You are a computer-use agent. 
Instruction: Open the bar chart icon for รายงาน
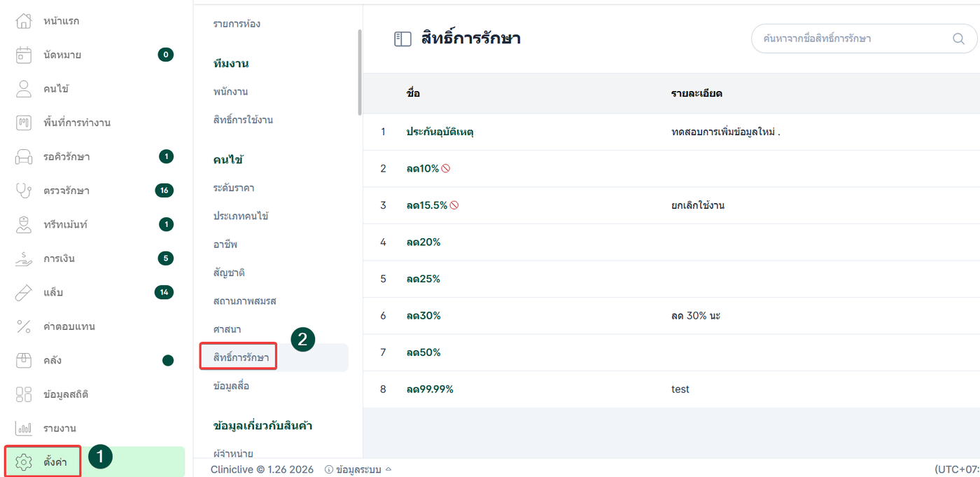point(24,428)
